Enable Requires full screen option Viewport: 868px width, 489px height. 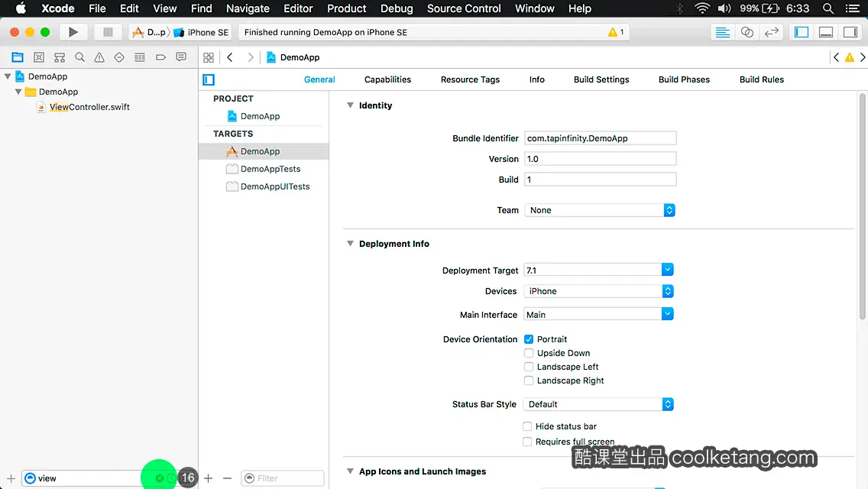[527, 442]
